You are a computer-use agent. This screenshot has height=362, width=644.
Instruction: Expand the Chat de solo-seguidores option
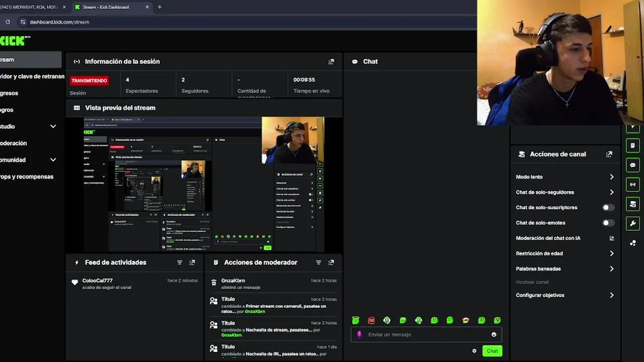click(x=612, y=192)
